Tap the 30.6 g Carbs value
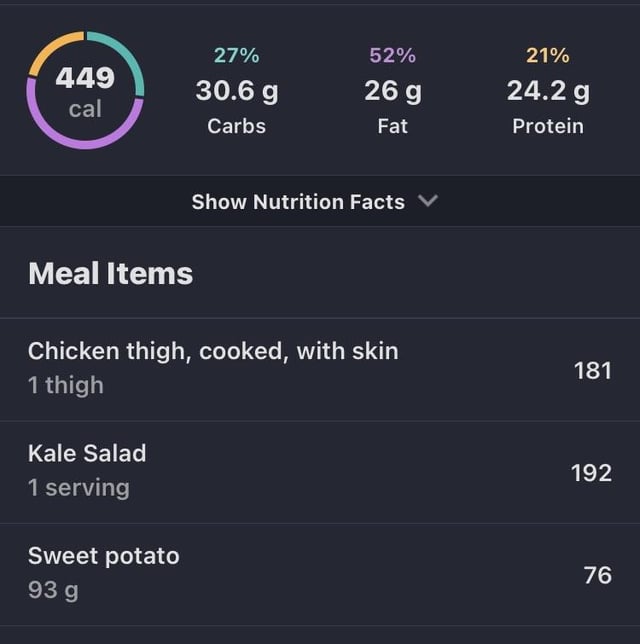This screenshot has width=640, height=644. [237, 91]
